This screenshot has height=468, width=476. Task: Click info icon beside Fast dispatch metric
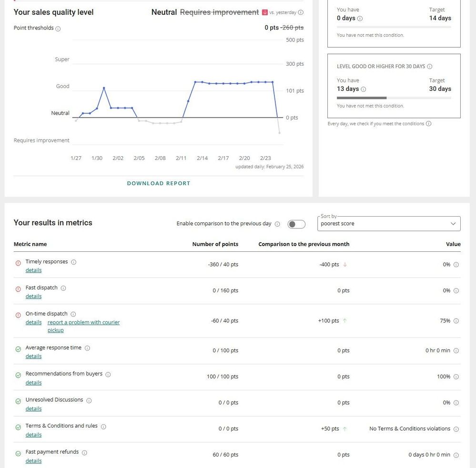63,288
